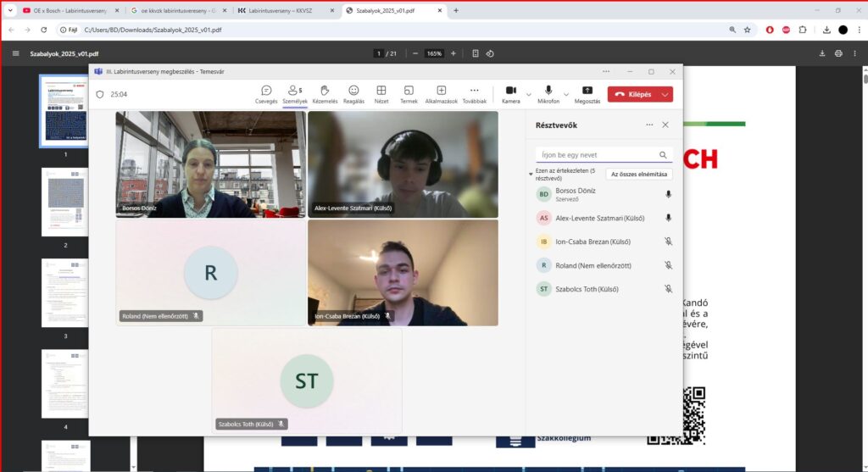The height and width of the screenshot is (472, 868).
Task: Open the Alkalmazások apps menu
Action: (441, 93)
